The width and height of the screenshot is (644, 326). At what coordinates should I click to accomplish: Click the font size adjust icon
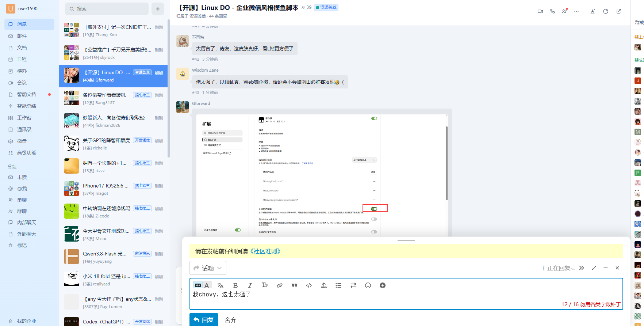point(593,11)
